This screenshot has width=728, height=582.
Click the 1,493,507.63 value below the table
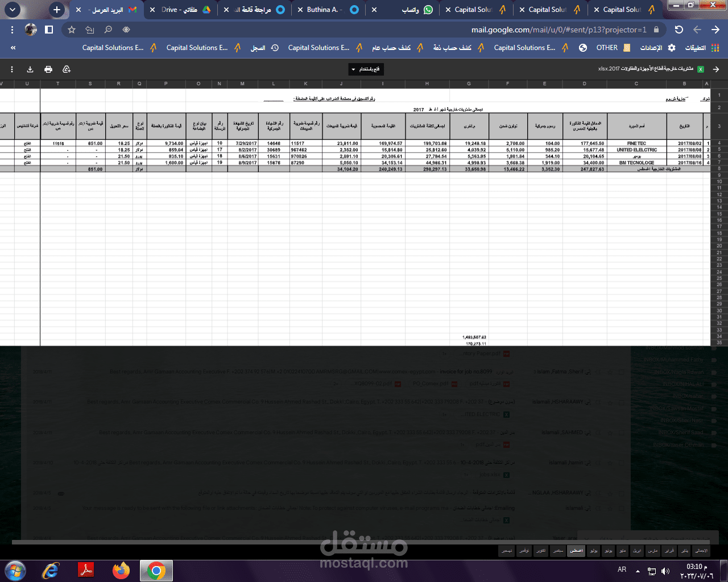[x=474, y=337]
